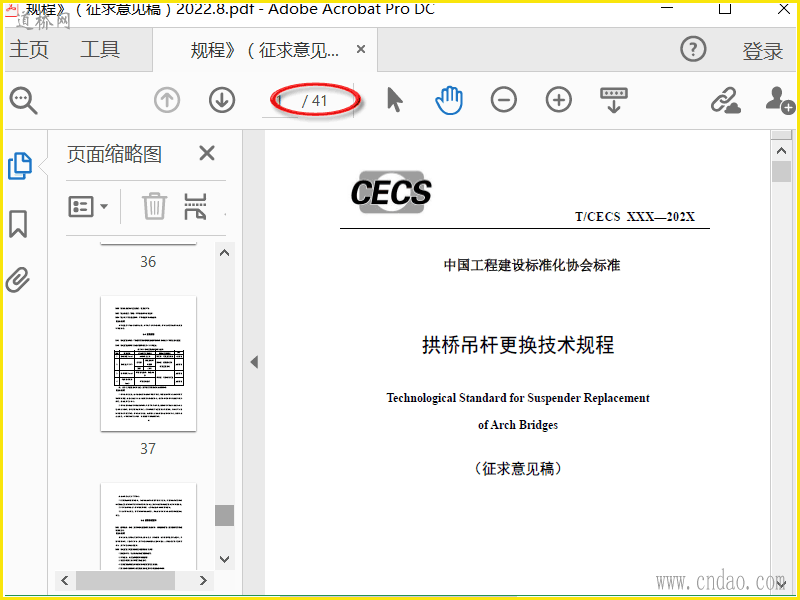
Task: Click the document vertical scrollbar thumb
Action: pyautogui.click(x=781, y=171)
